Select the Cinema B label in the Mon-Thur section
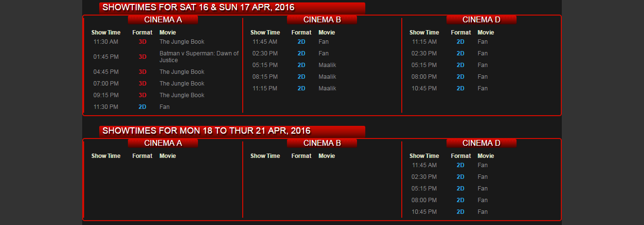 tap(322, 143)
